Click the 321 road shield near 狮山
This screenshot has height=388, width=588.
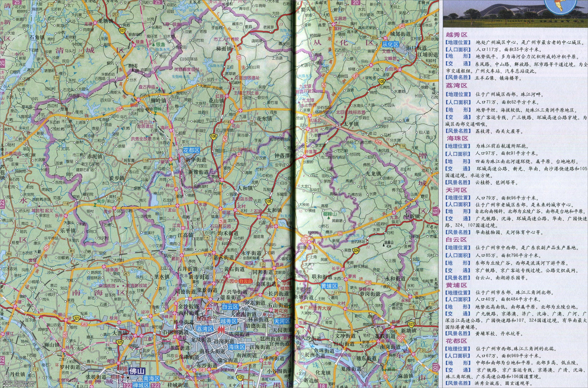tap(77, 319)
